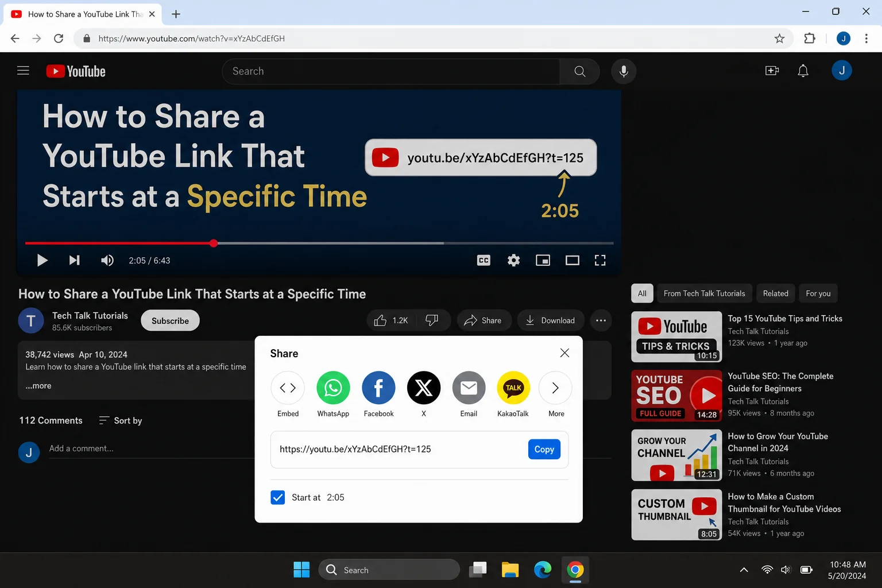Open Tech Talk Tutorials channel avatar
The width and height of the screenshot is (882, 588).
coord(31,320)
